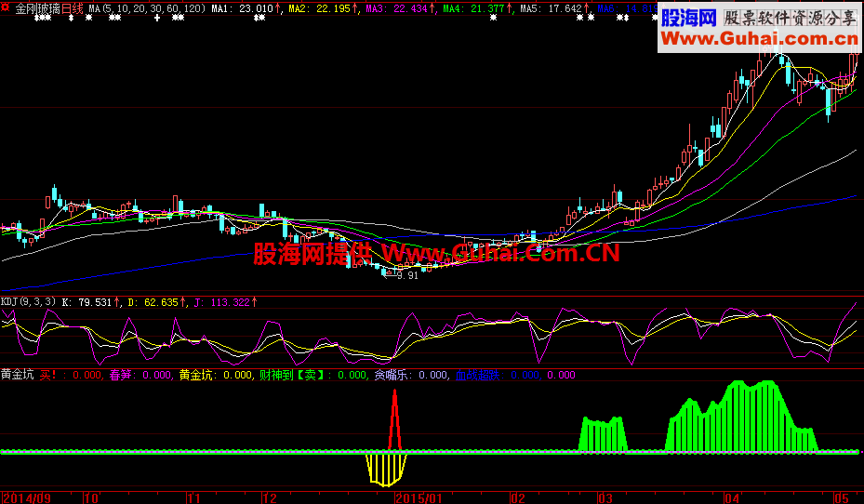The image size is (864, 504).
Task: Click the red 买! : 0.000 value
Action: click(71, 375)
